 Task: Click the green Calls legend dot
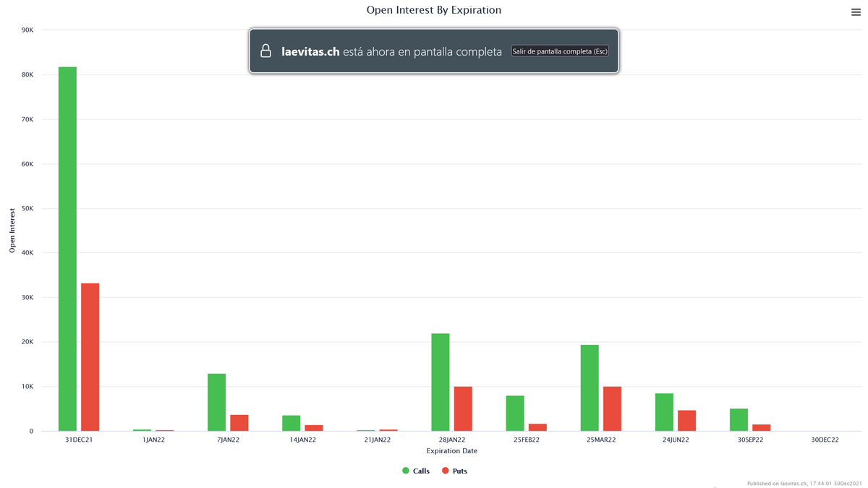tap(406, 471)
